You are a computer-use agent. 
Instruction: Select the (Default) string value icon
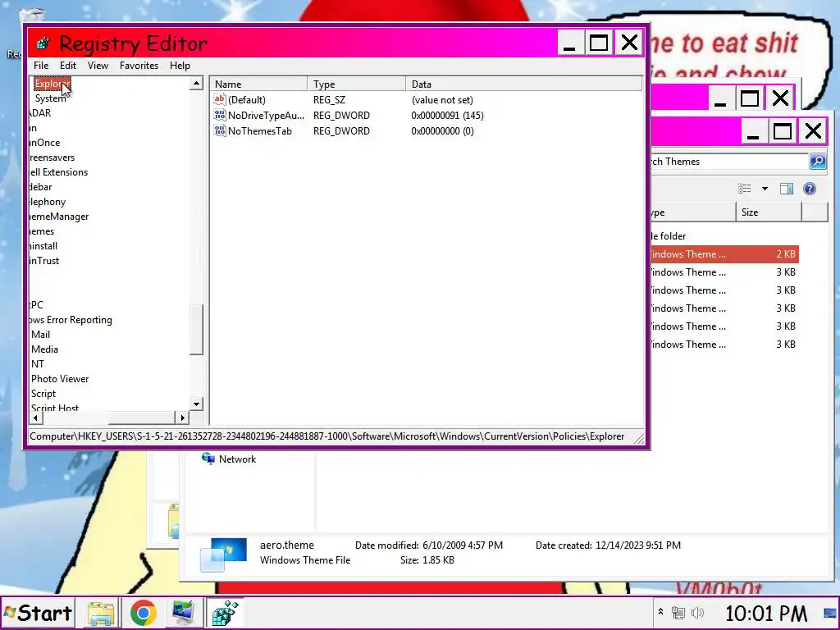(219, 99)
